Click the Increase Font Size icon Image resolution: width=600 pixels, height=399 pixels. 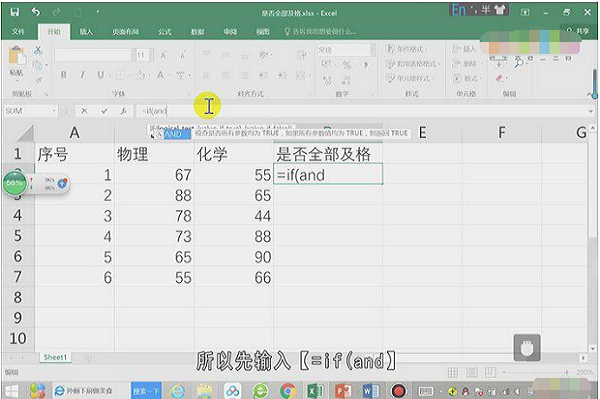coord(164,55)
